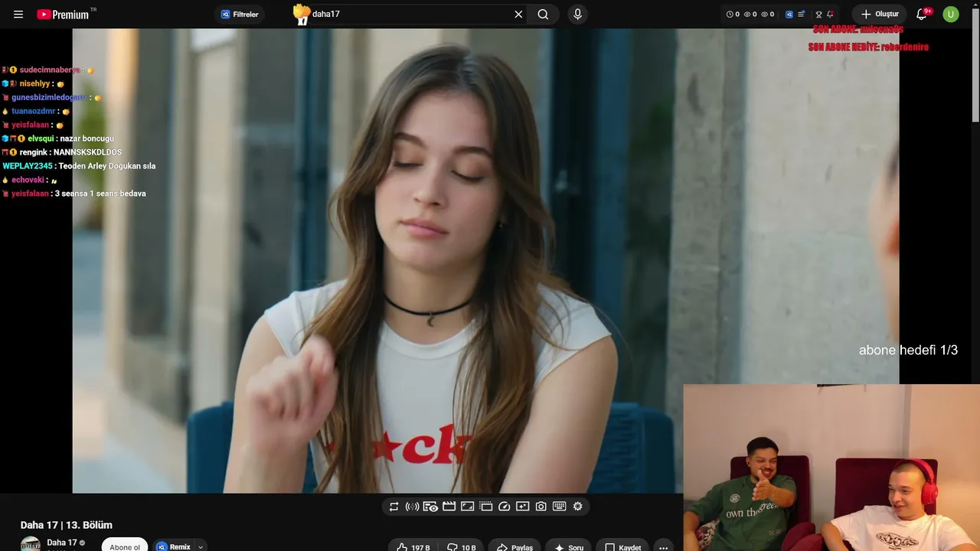The image size is (980, 551).
Task: Click the 'abone hedefi 1/3' overlay text
Action: pyautogui.click(x=908, y=350)
